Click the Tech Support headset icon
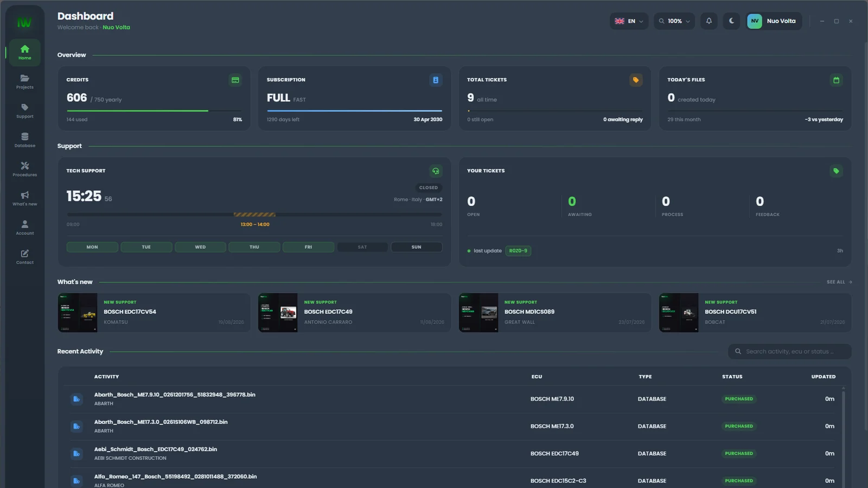 pos(436,171)
